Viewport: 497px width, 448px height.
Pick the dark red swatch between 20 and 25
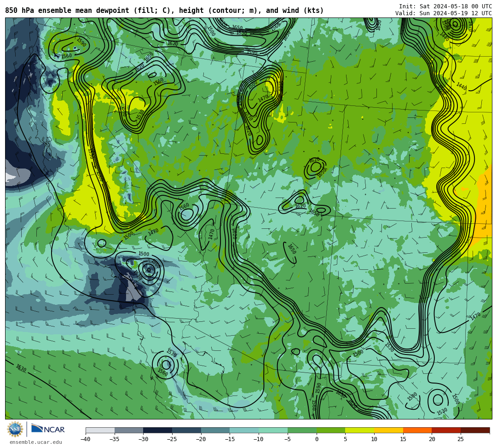446,430
